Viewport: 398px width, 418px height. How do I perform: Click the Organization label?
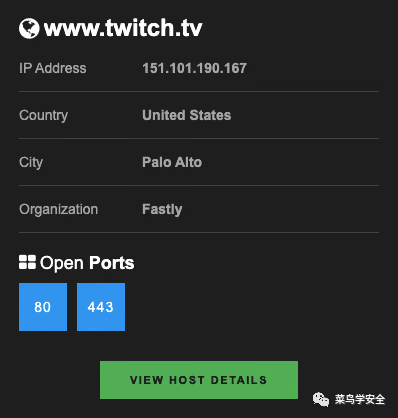[59, 210]
